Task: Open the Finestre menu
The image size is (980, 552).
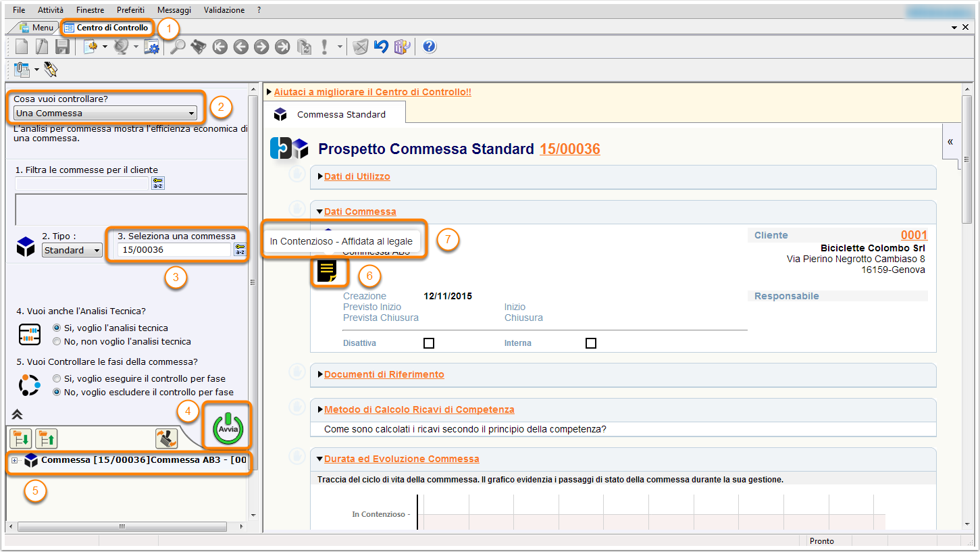Action: (x=91, y=10)
